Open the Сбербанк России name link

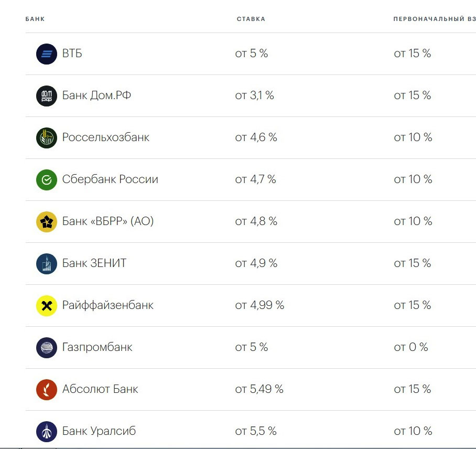click(110, 179)
